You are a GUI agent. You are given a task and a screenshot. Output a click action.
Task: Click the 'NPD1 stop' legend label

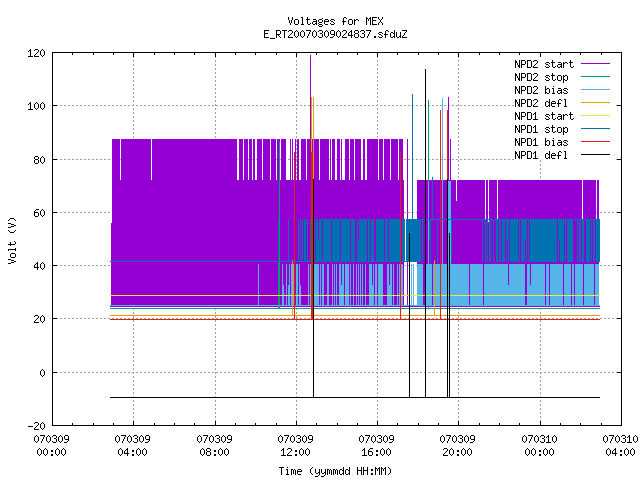point(541,129)
